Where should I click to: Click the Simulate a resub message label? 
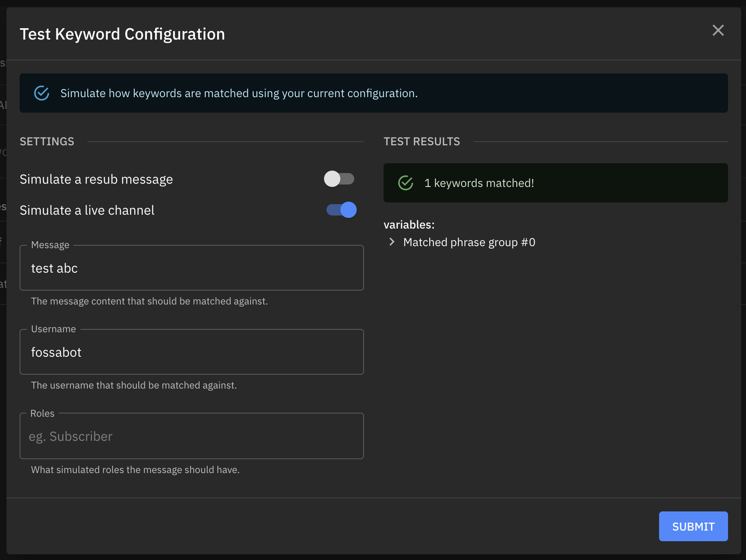click(x=96, y=179)
